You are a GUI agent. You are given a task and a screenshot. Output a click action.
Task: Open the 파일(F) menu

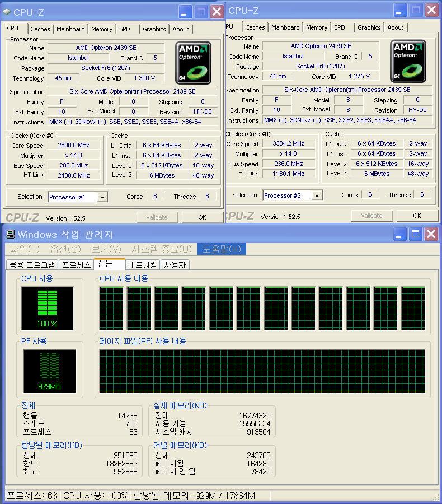point(25,249)
